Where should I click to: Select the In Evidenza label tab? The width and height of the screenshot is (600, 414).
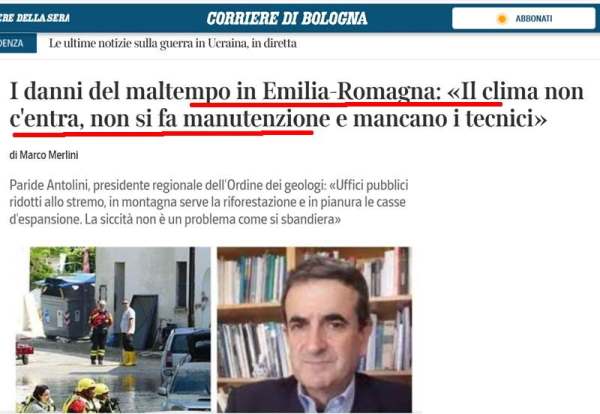click(18, 43)
